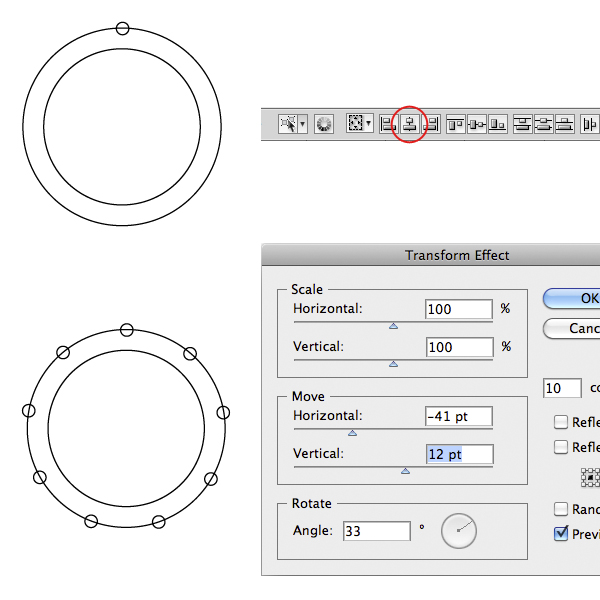This screenshot has height=600, width=600.
Task: Open the Select Similar Objects dropdown arrow
Action: point(302,124)
